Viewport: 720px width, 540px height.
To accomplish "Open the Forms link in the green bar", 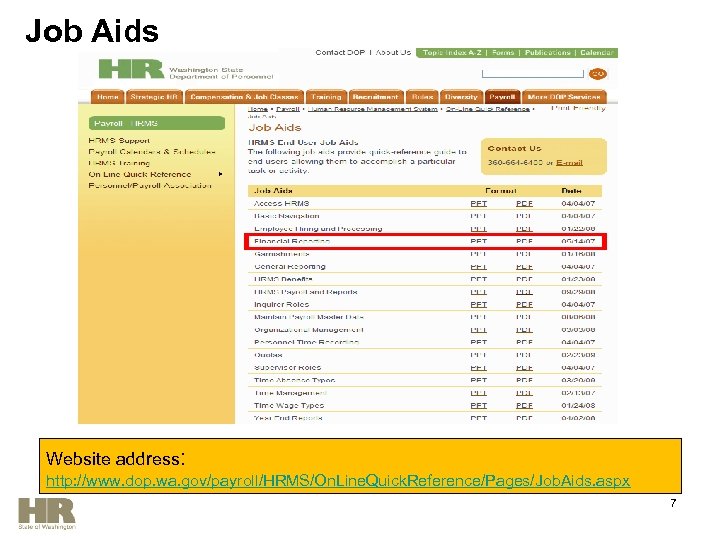I will coord(503,52).
